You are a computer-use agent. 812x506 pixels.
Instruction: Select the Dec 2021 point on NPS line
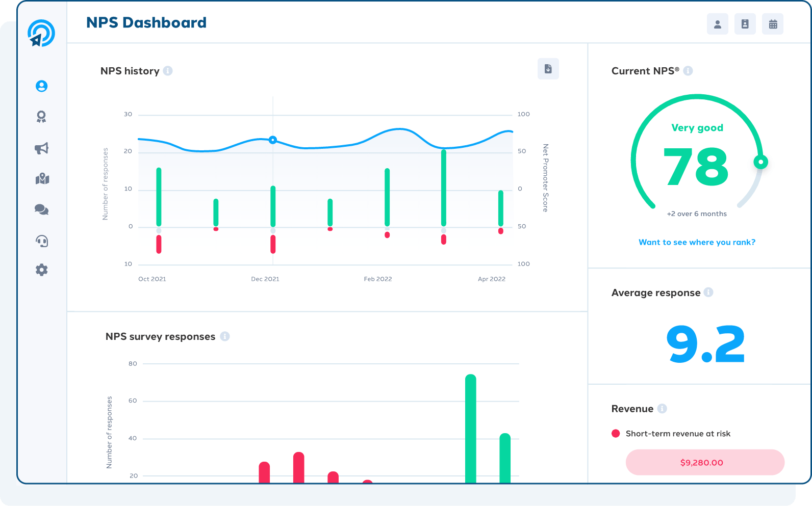point(273,140)
